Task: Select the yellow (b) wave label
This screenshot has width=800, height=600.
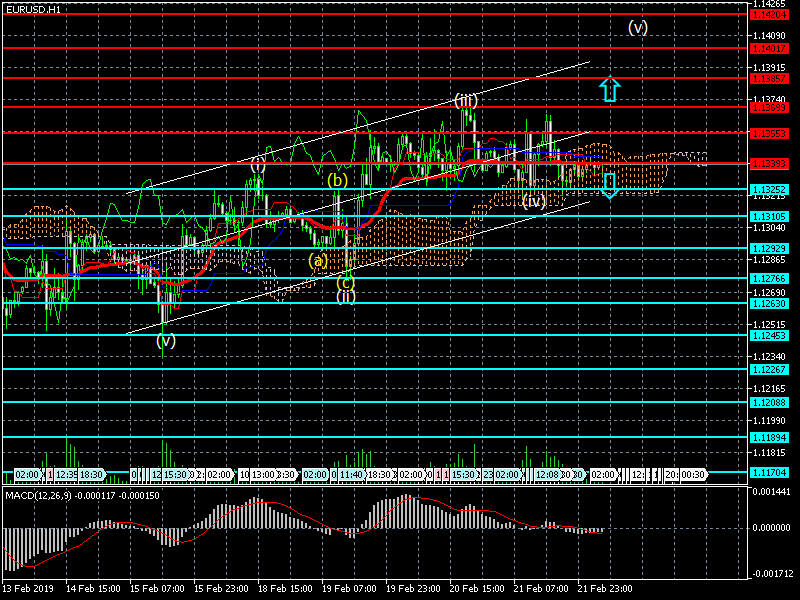Action: point(337,180)
